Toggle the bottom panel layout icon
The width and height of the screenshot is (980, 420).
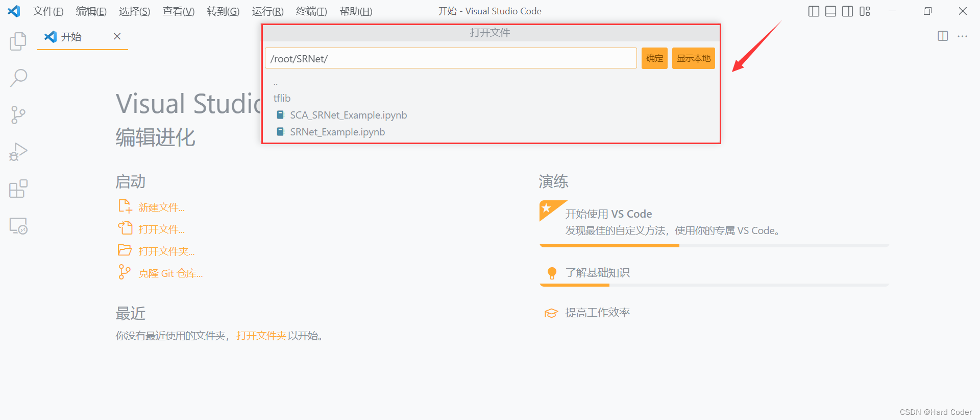[x=831, y=11]
